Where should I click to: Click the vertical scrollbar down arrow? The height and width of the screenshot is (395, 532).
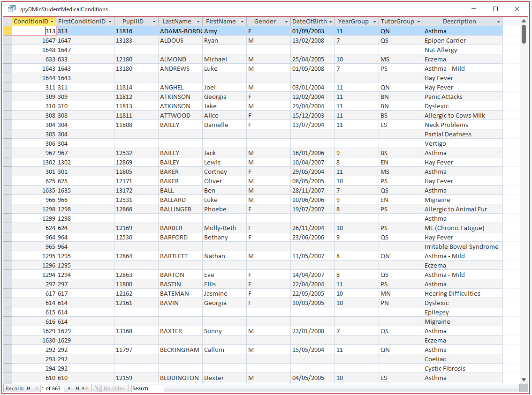pyautogui.click(x=524, y=380)
